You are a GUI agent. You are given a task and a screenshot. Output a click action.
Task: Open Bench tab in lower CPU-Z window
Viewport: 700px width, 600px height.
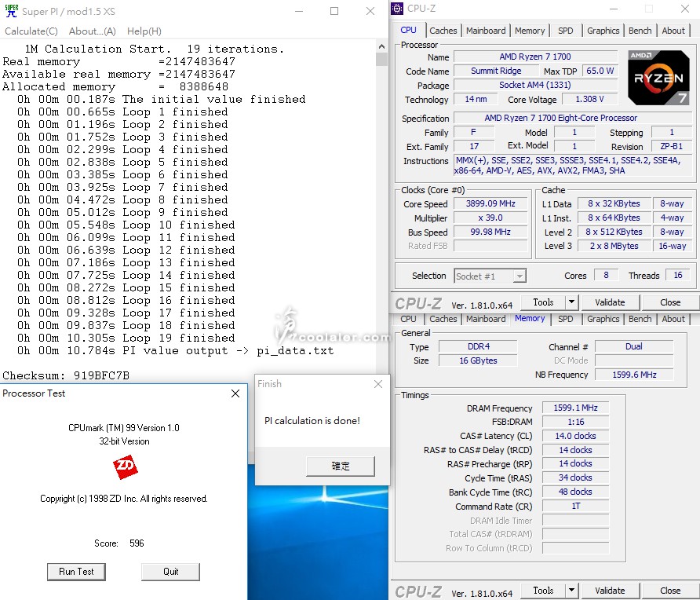click(x=640, y=319)
